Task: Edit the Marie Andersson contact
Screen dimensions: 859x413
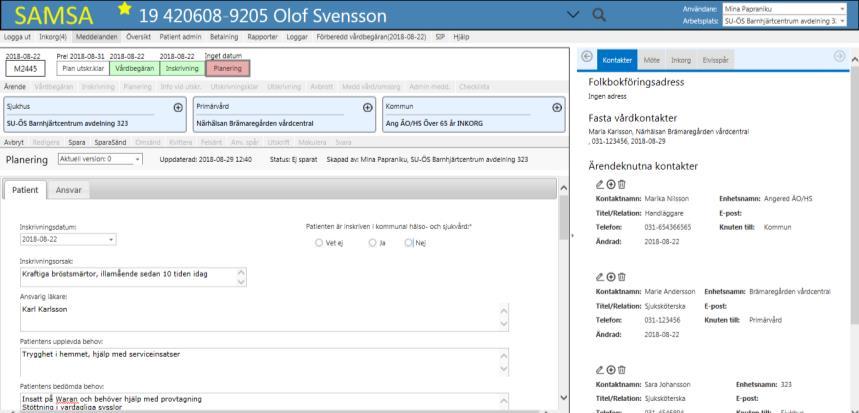Action: (600, 277)
